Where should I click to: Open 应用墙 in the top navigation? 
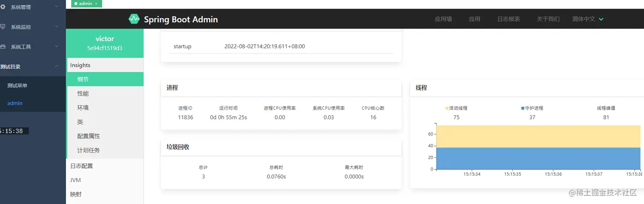(443, 19)
